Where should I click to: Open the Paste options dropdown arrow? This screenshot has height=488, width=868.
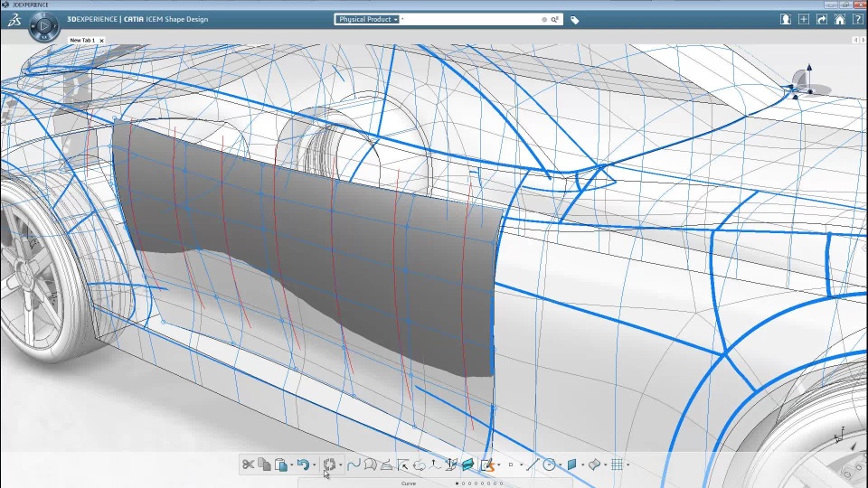[292, 465]
